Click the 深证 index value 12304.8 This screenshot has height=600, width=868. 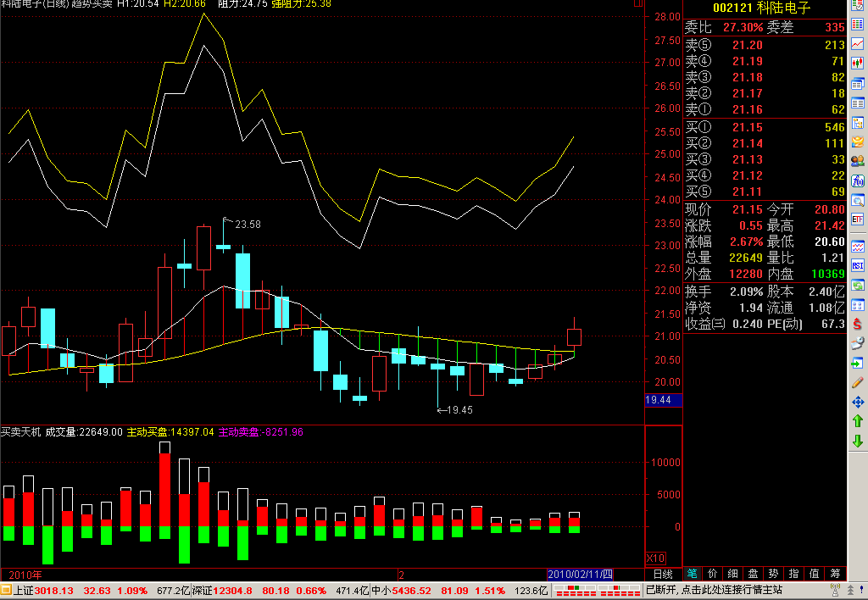[232, 591]
